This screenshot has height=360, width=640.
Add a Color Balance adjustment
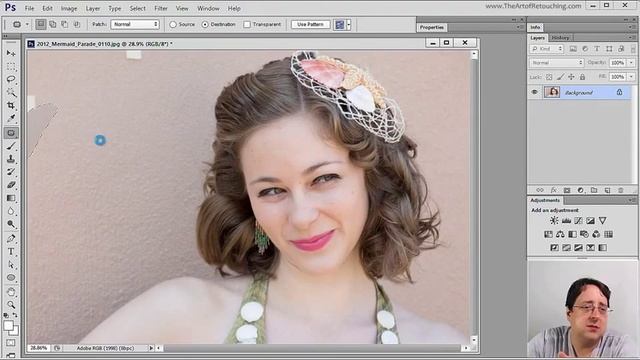click(560, 234)
